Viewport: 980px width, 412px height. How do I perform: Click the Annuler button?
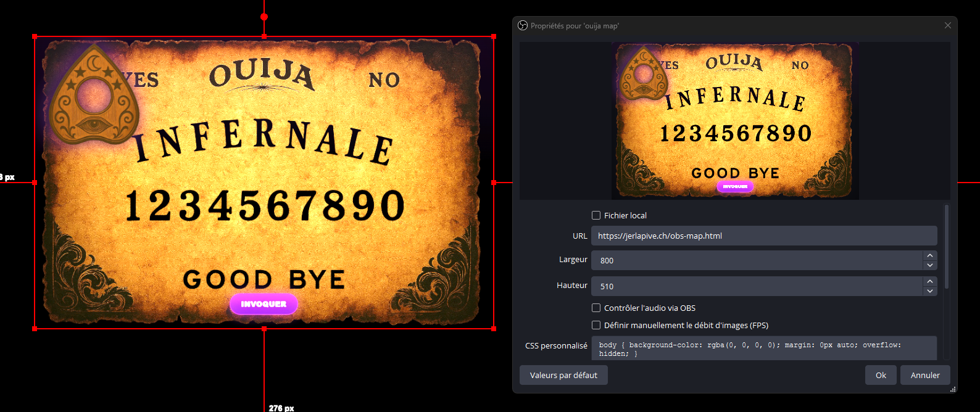tap(925, 375)
